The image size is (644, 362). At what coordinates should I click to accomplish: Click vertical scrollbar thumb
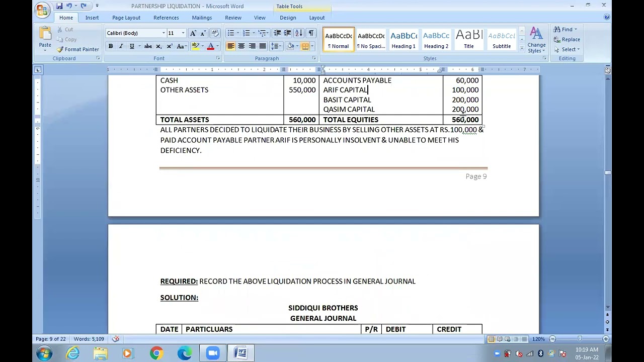608,173
